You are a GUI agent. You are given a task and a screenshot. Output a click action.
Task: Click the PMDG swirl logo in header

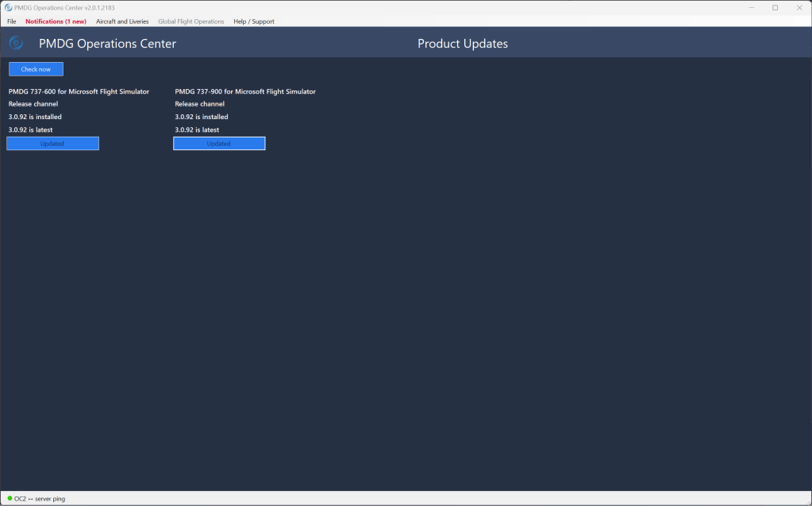tap(16, 43)
